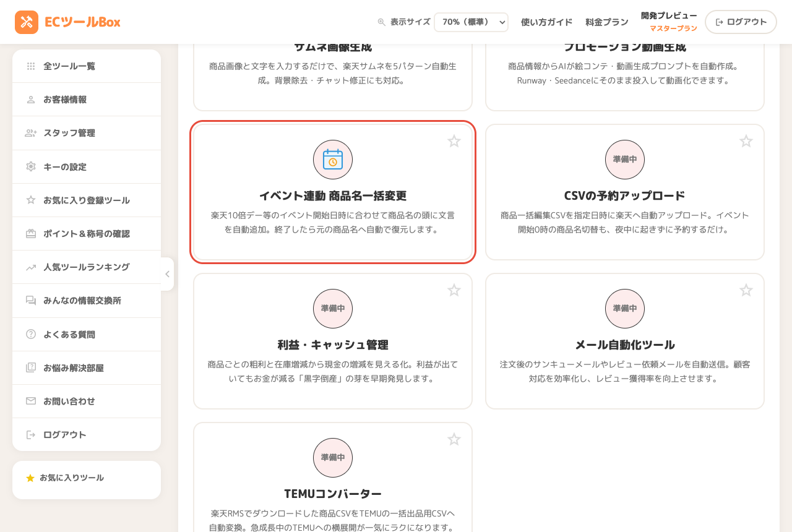Click the sidebar ログアウト exit icon
Screen dimensions: 792x532
pyautogui.click(x=31, y=435)
